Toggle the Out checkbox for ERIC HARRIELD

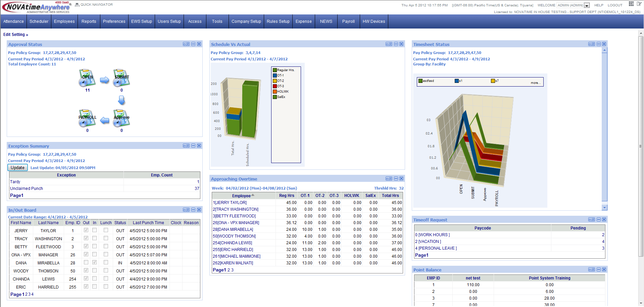[x=86, y=286]
